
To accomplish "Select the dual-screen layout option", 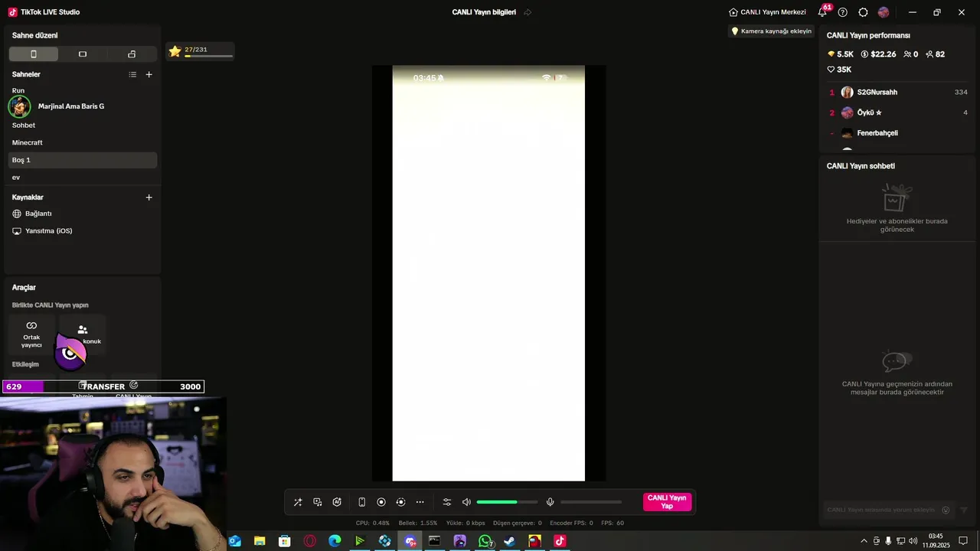I will coord(132,54).
